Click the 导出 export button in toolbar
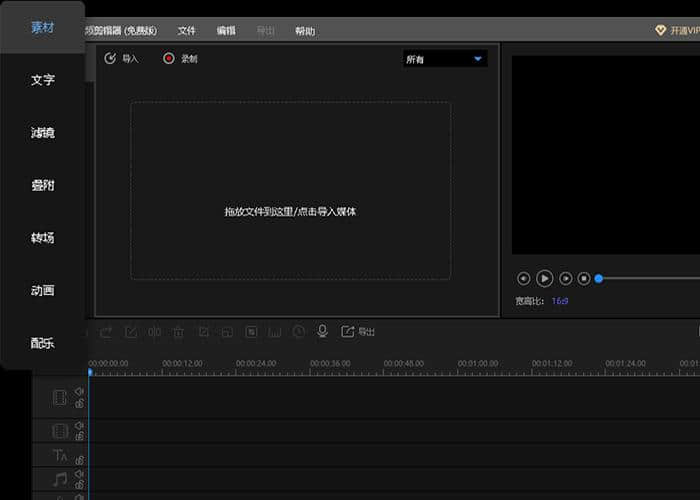The height and width of the screenshot is (500, 700). pyautogui.click(x=358, y=331)
